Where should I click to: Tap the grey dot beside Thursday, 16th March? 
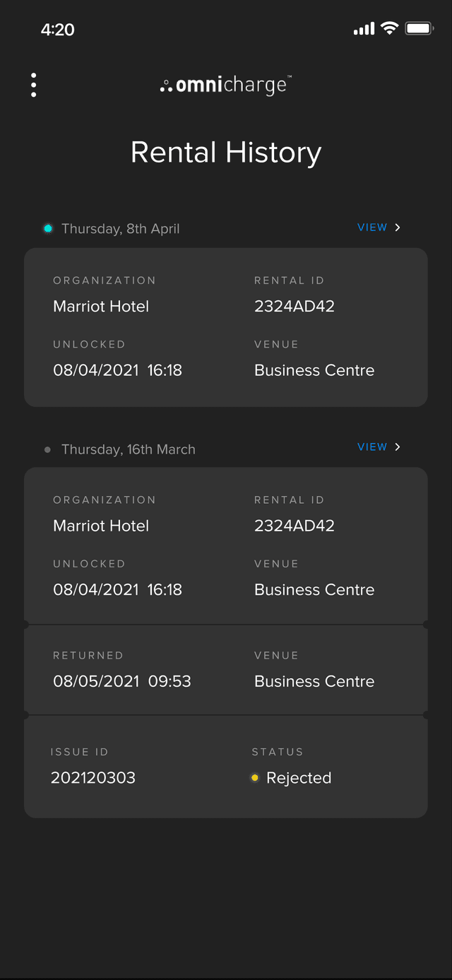tap(47, 449)
